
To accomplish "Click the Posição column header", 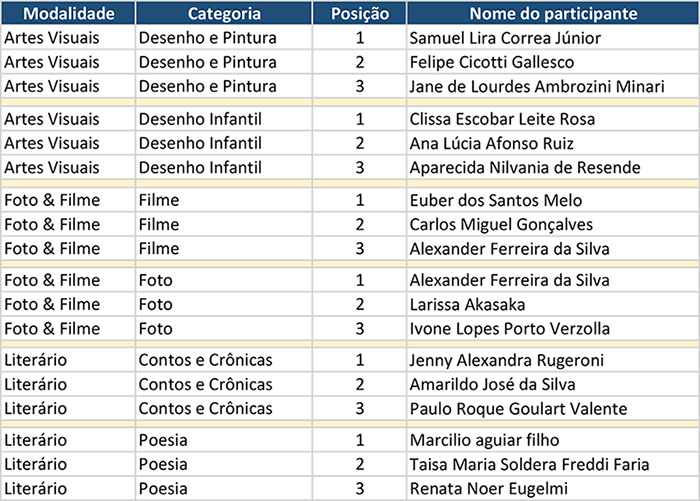I will click(358, 14).
